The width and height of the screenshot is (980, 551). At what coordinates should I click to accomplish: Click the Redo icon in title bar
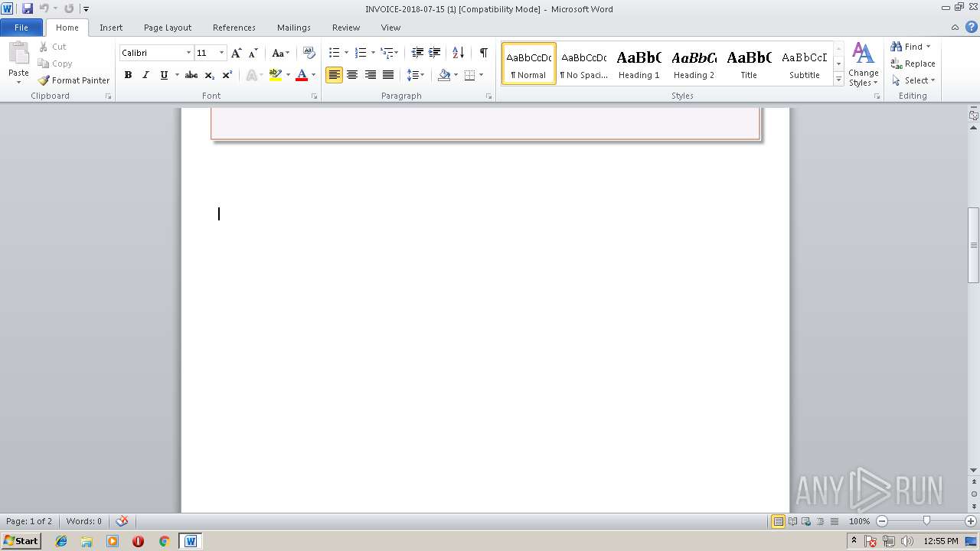69,8
